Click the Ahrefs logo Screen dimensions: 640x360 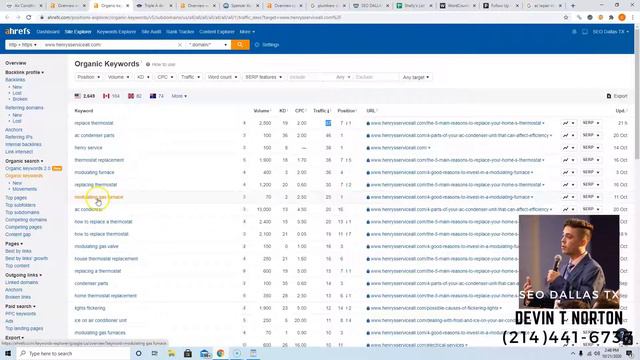click(x=18, y=31)
